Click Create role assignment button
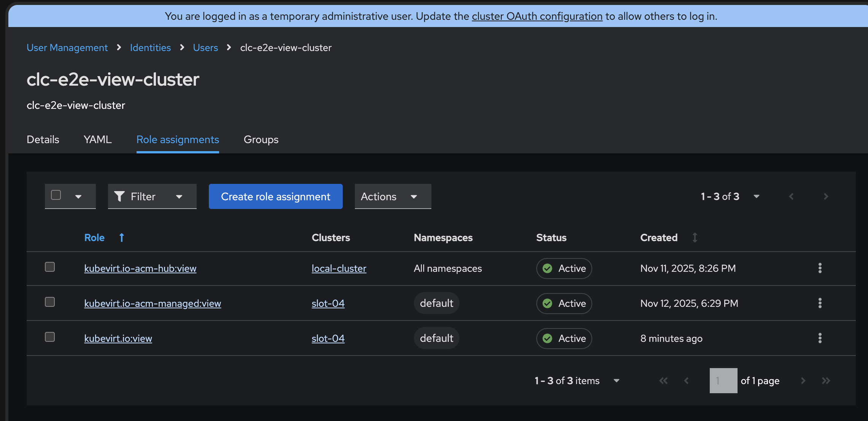868x421 pixels. tap(275, 196)
